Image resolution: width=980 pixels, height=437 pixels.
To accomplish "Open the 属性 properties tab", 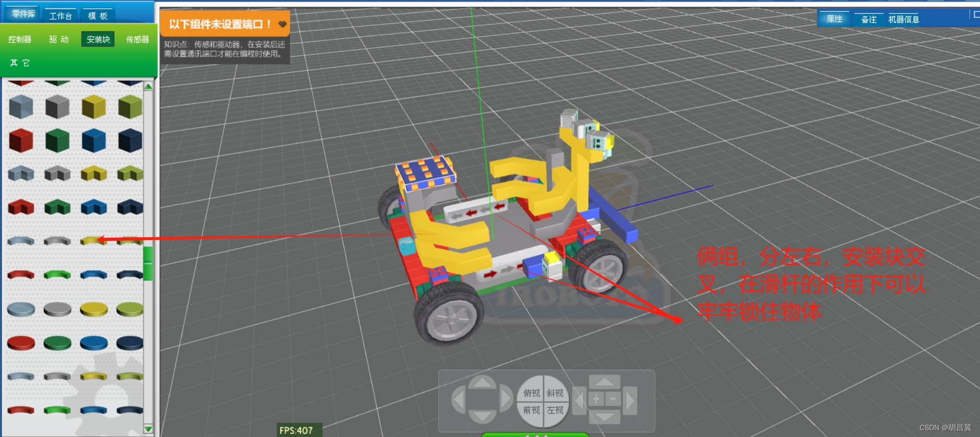I will click(834, 19).
